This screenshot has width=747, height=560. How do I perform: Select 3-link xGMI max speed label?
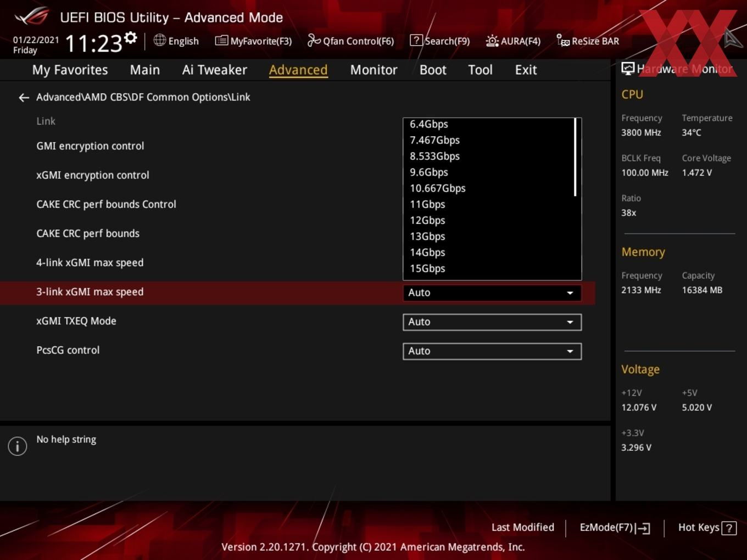pyautogui.click(x=90, y=292)
